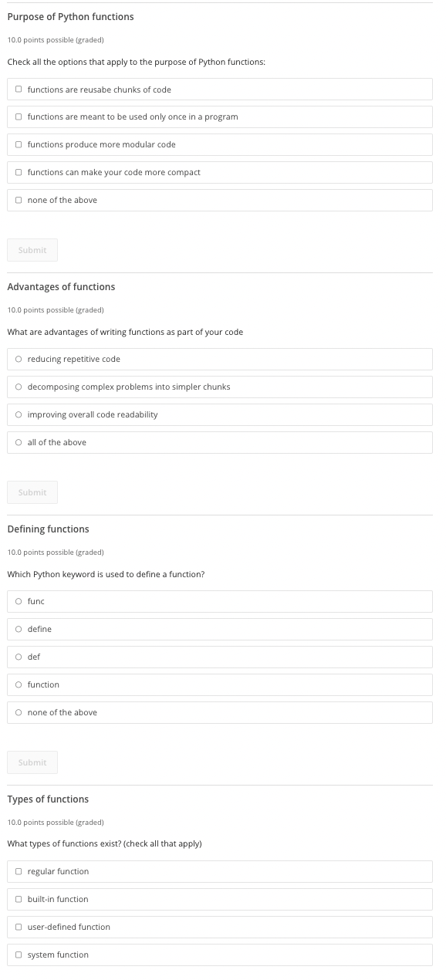Select "all of the above" in Advantages question

click(x=19, y=442)
